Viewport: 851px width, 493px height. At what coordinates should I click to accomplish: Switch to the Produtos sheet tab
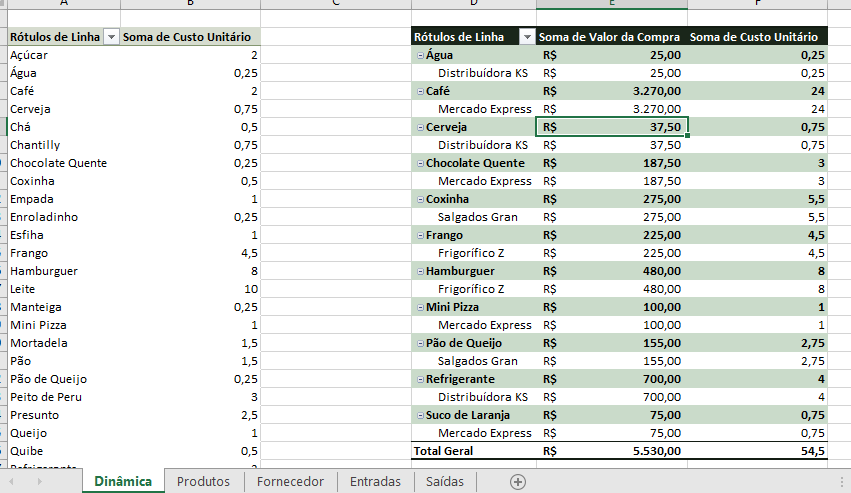pos(204,482)
